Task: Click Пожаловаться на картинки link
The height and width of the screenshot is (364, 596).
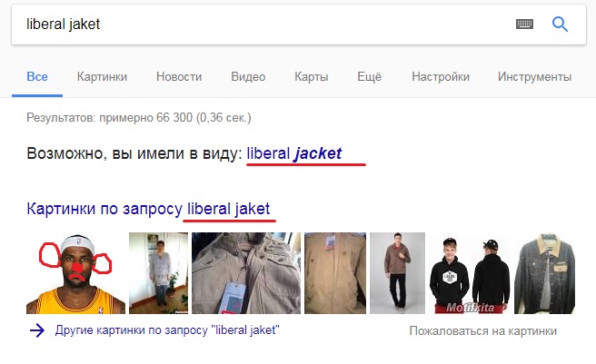Action: 482,331
